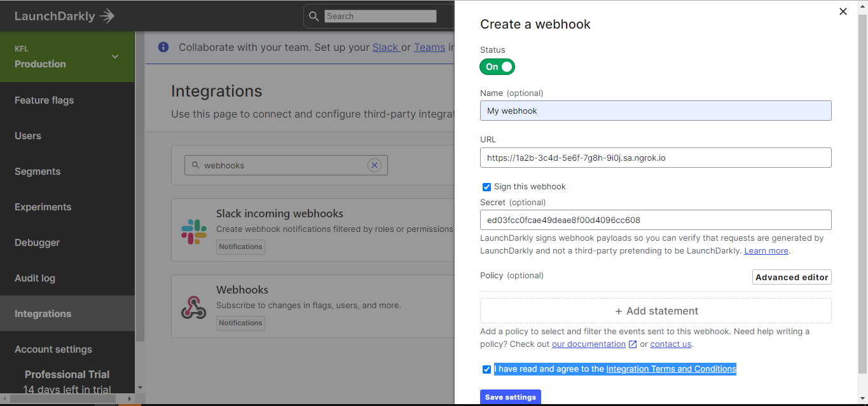
Task: Open the Advanced editor for policy
Action: coord(792,277)
